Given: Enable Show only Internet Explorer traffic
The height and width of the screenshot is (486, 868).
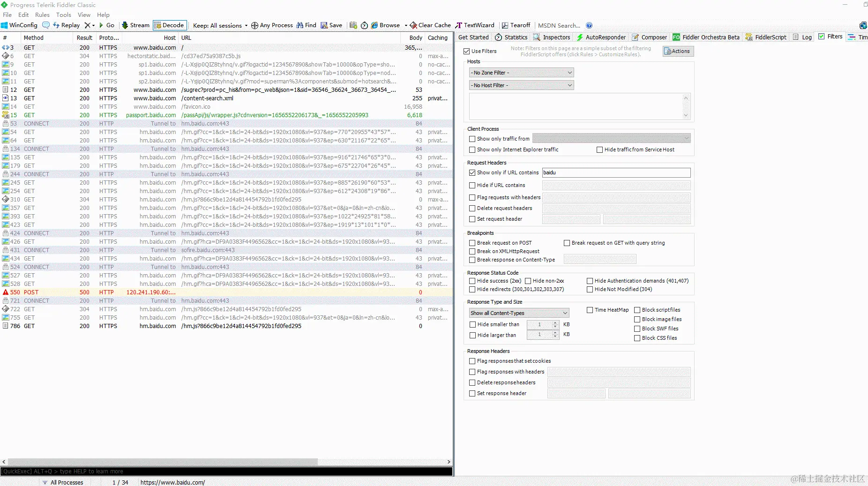Looking at the screenshot, I should [x=472, y=150].
